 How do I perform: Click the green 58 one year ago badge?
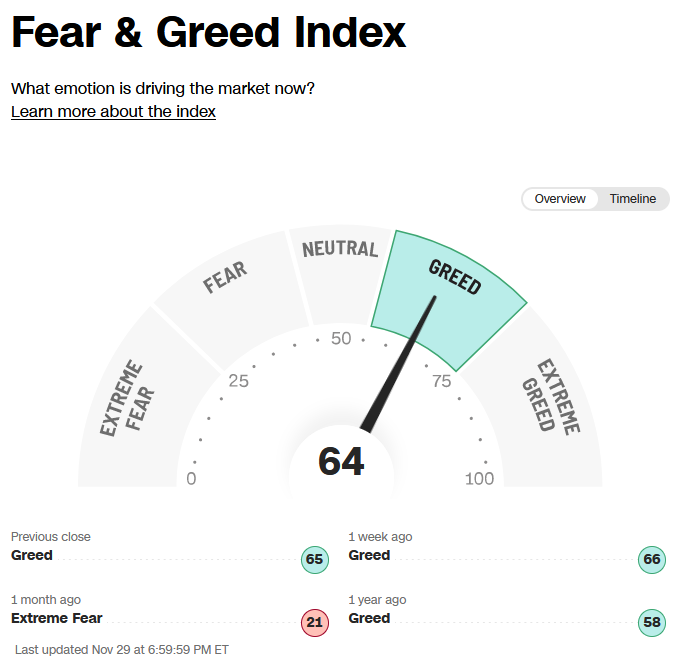[x=652, y=622]
